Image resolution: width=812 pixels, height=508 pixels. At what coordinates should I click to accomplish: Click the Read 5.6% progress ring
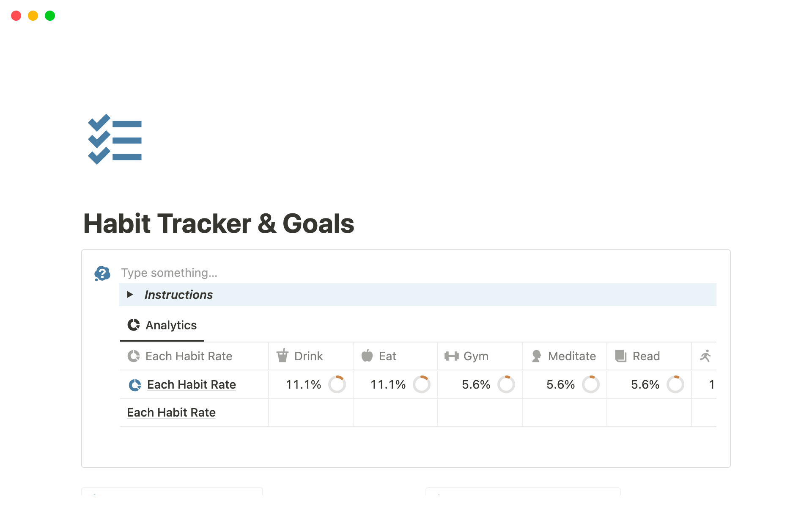675,384
